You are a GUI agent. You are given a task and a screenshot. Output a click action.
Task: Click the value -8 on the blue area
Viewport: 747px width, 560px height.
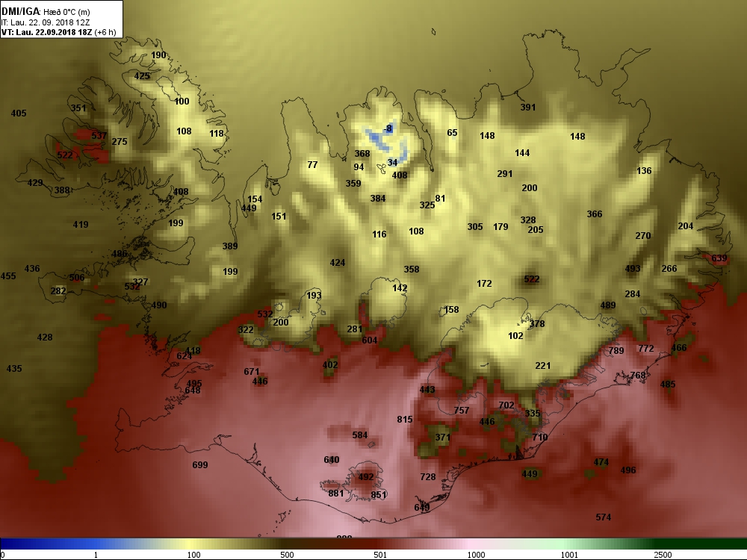click(388, 128)
